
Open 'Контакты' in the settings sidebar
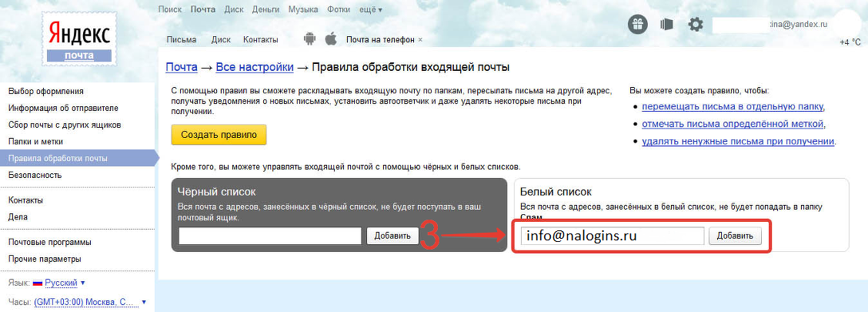click(x=25, y=200)
